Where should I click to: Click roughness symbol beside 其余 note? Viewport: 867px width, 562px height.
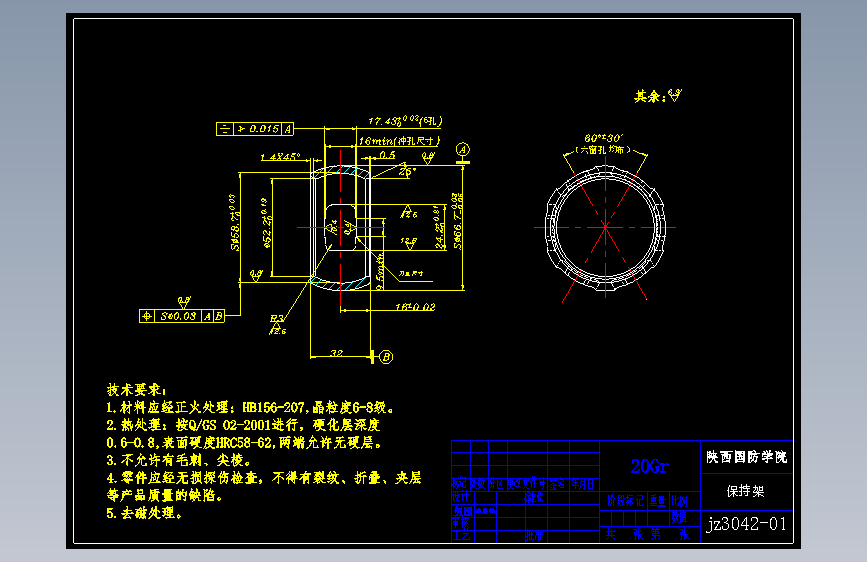[x=675, y=95]
